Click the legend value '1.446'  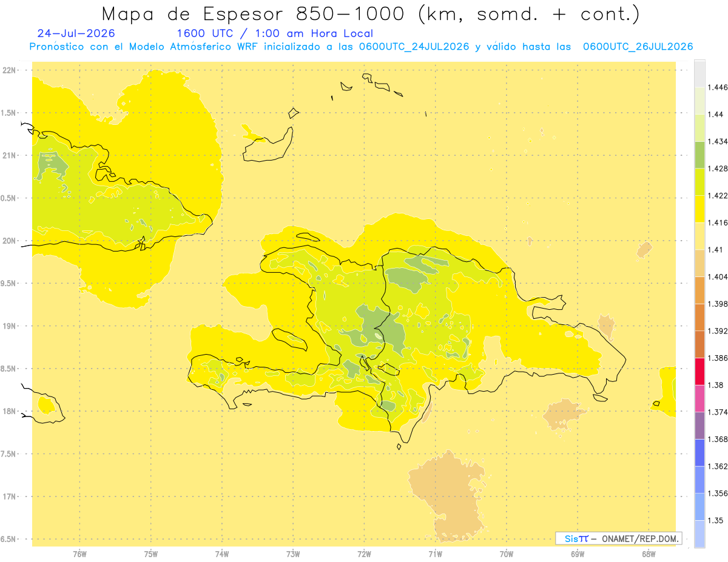pos(718,87)
